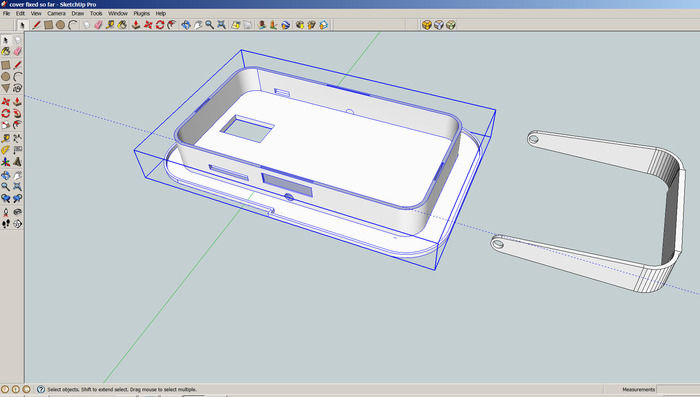Viewport: 700px width, 397px height.
Task: Choose the Text label tool
Action: pyautogui.click(x=17, y=150)
